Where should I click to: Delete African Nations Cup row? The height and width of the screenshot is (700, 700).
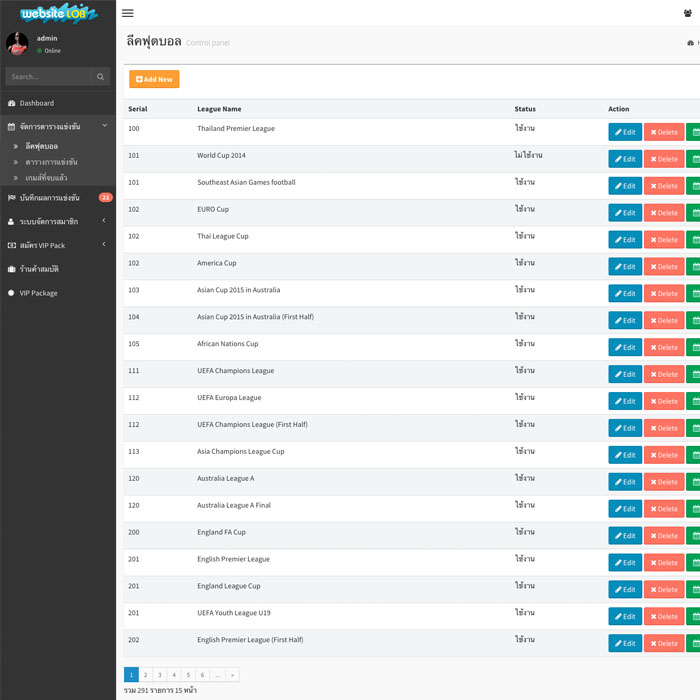coord(664,347)
